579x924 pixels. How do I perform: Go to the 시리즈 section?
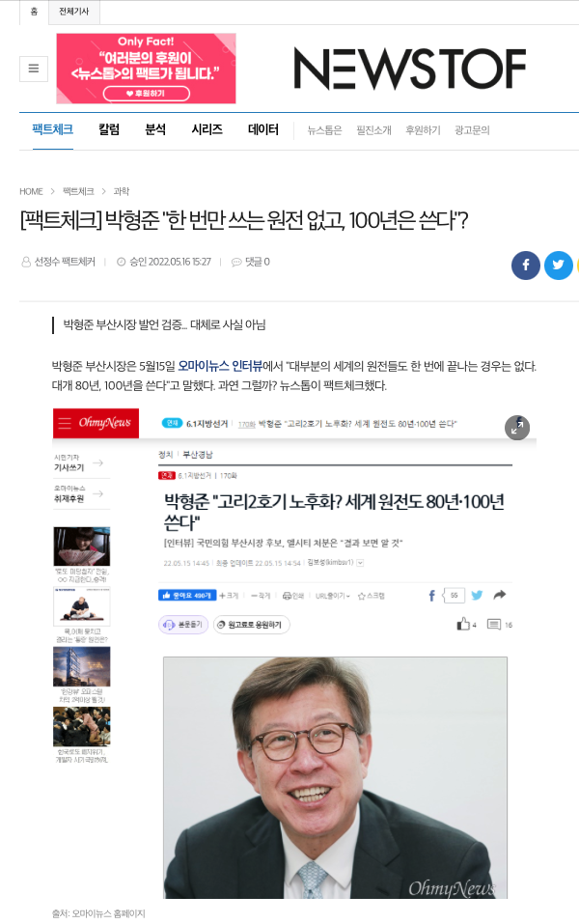[207, 129]
